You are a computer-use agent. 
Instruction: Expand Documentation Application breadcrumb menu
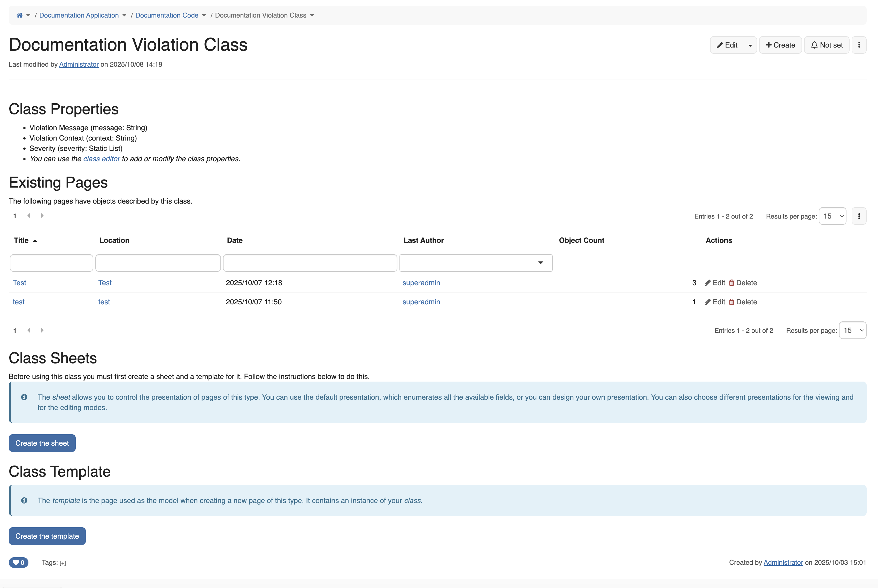[x=124, y=16]
